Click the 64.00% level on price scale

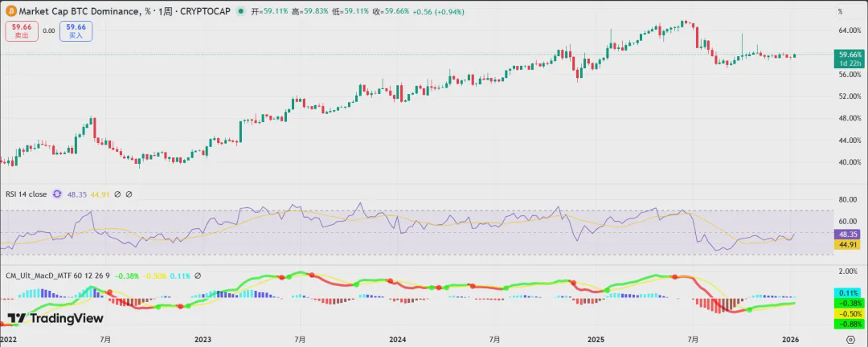[x=849, y=31]
